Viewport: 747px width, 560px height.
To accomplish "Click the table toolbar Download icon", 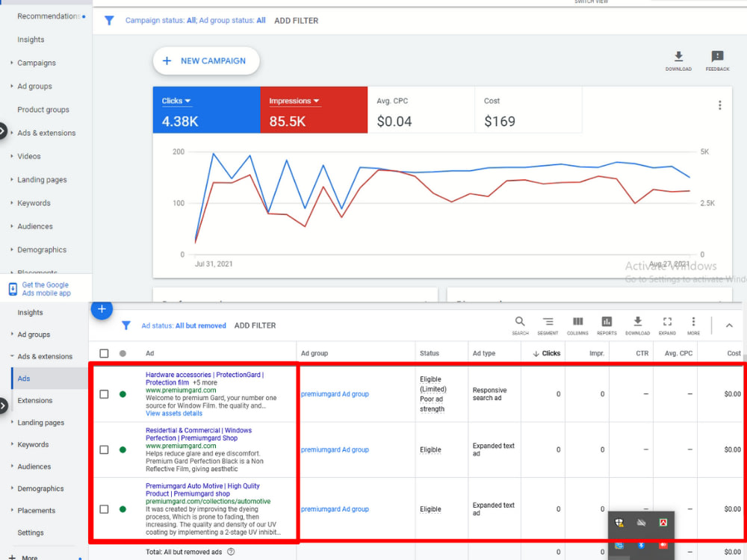I will (637, 326).
